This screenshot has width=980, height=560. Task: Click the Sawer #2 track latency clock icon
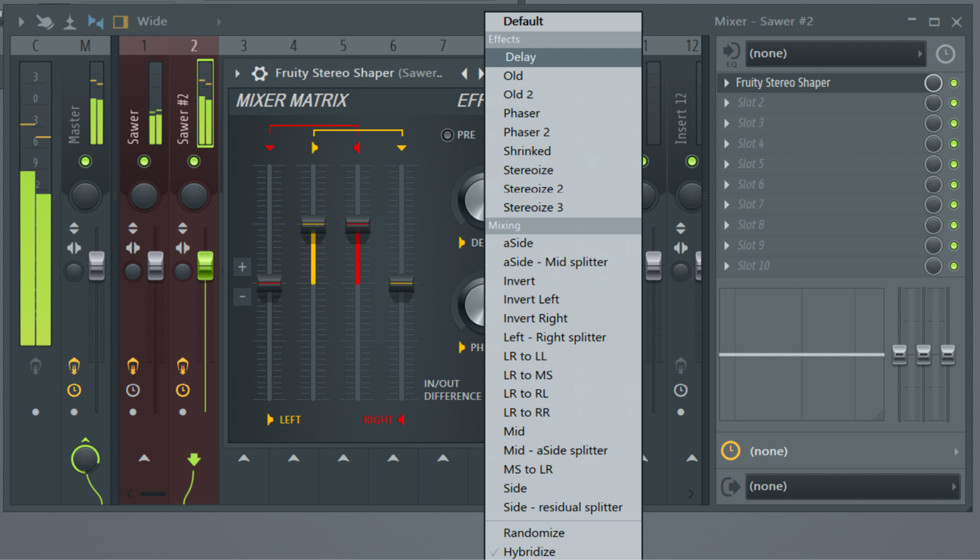183,390
